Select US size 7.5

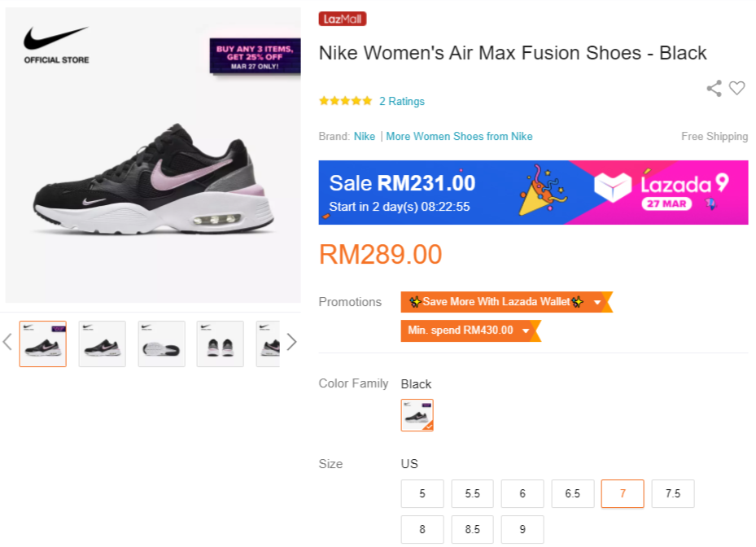tap(673, 493)
